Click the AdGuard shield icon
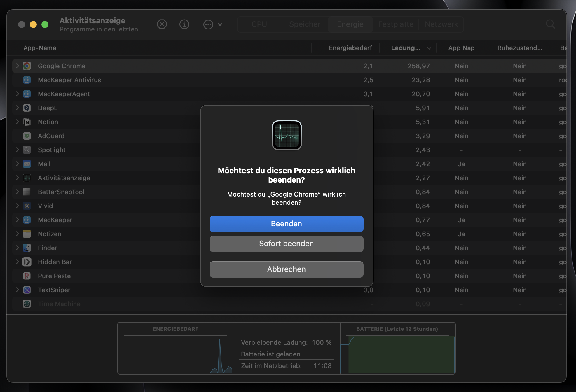The height and width of the screenshot is (392, 576). pyautogui.click(x=27, y=136)
